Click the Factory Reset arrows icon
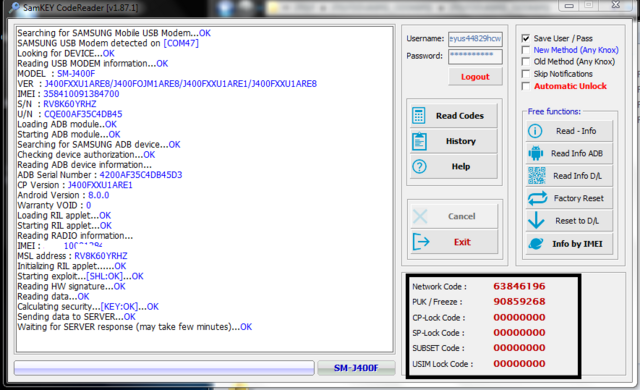The height and width of the screenshot is (390, 640). point(537,198)
